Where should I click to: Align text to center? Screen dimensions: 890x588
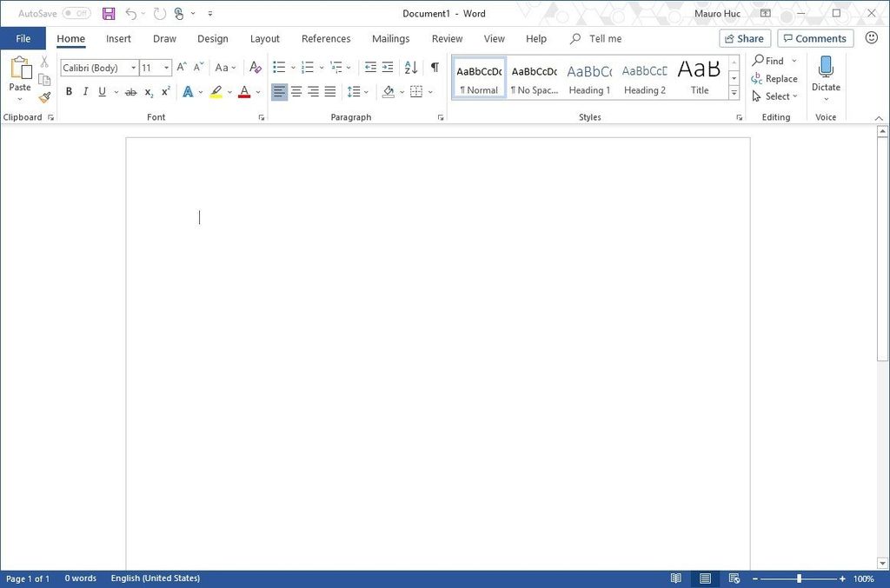pyautogui.click(x=296, y=91)
